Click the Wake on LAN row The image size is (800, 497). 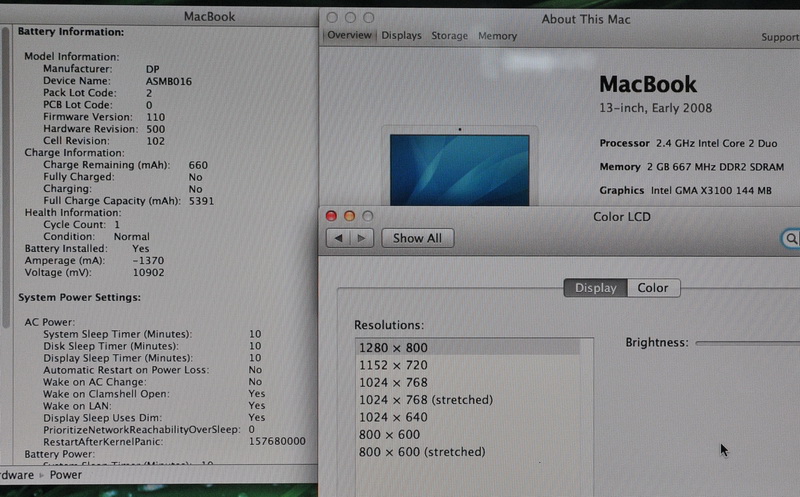pos(154,406)
